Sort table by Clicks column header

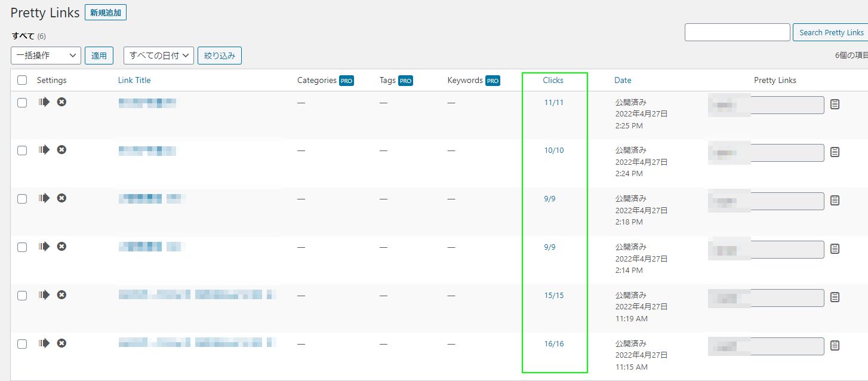[x=553, y=80]
